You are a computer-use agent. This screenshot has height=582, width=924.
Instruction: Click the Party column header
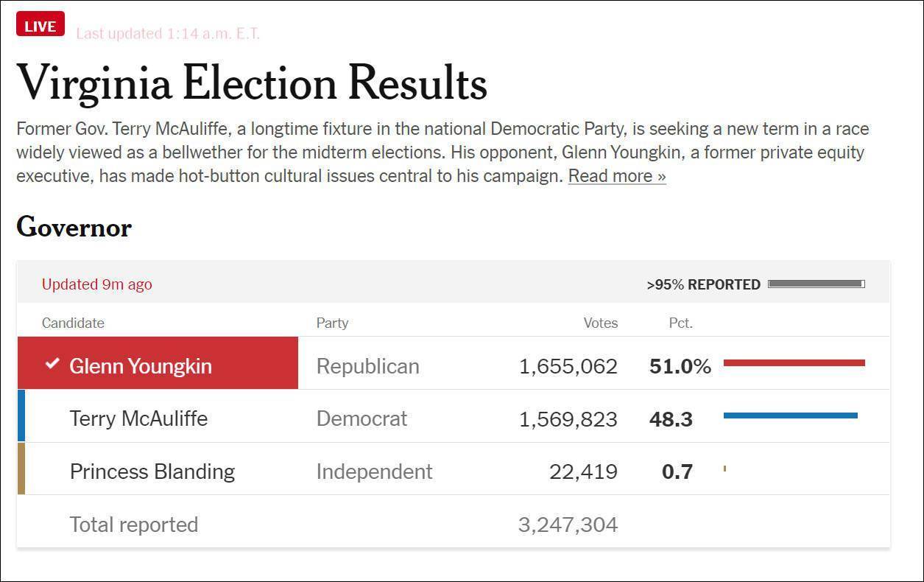click(x=332, y=323)
